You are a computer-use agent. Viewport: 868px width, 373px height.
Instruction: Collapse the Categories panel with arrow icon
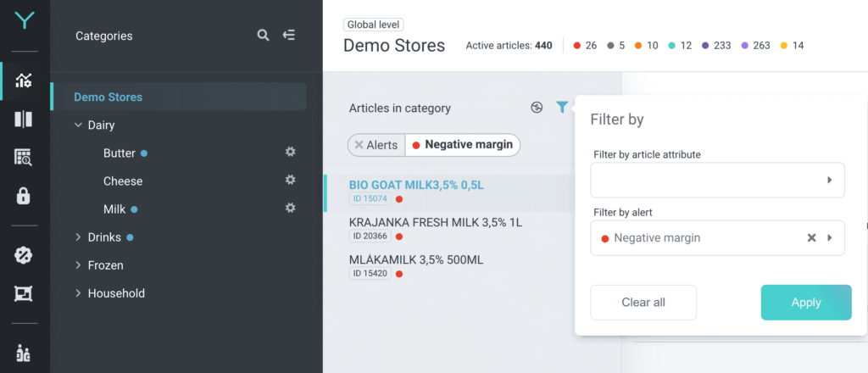pos(288,36)
